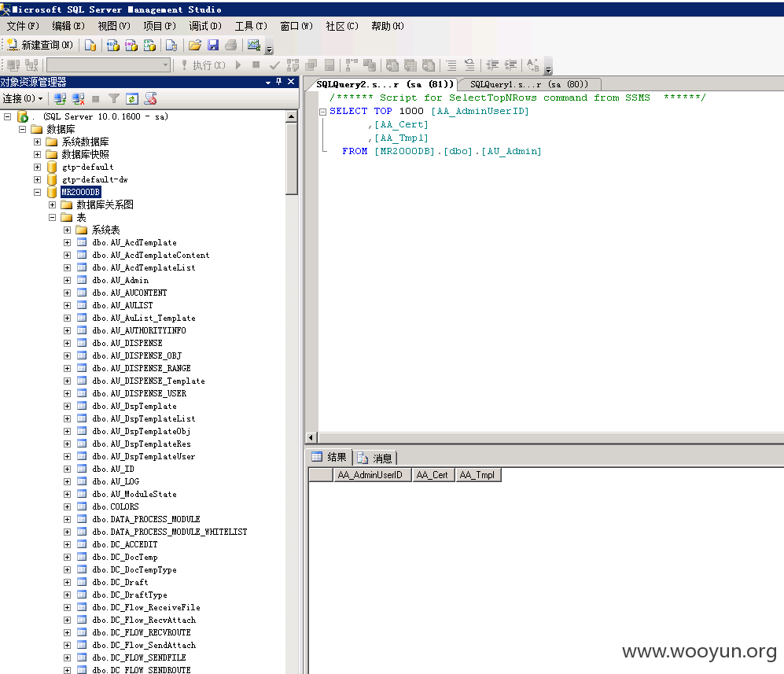Open the View (视图) menu

click(114, 26)
